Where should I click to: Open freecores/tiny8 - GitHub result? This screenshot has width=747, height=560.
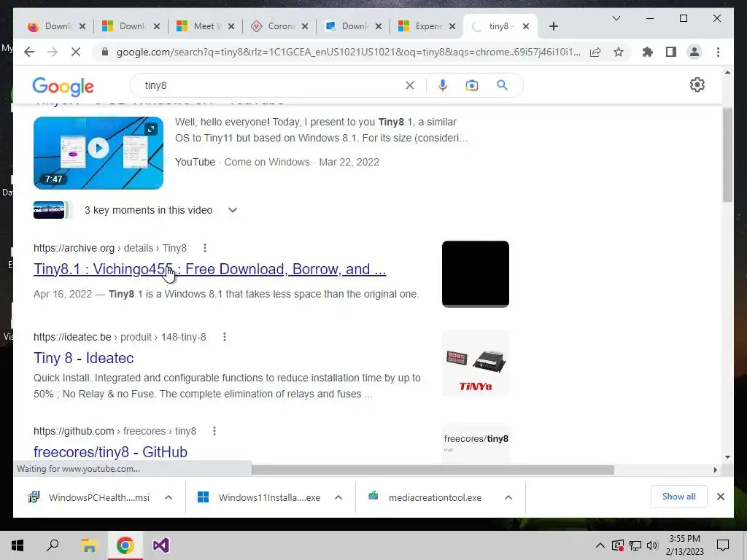coord(110,452)
